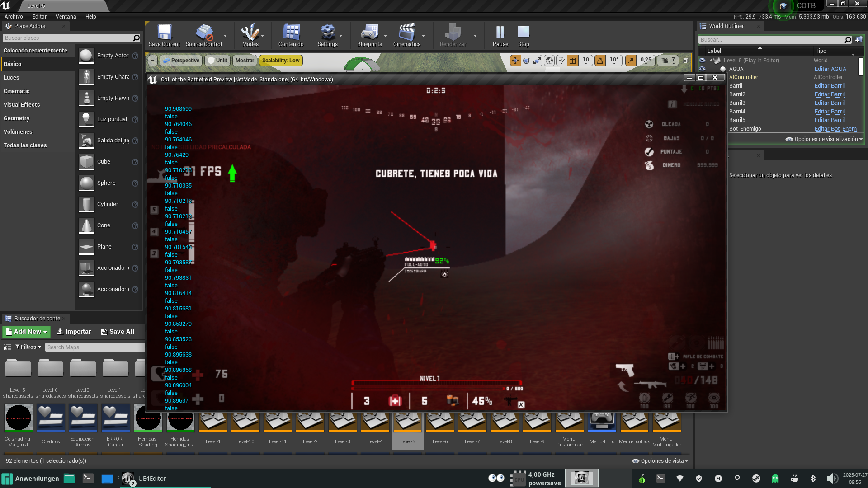Screen dimensions: 868x488
Task: Click the Steam tray icon
Action: [x=756, y=479]
